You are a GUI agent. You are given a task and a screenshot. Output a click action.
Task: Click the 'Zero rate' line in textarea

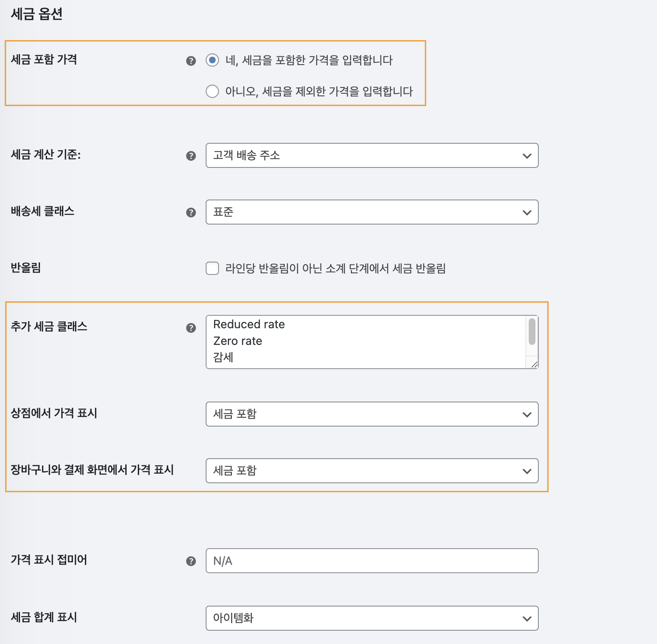point(238,341)
